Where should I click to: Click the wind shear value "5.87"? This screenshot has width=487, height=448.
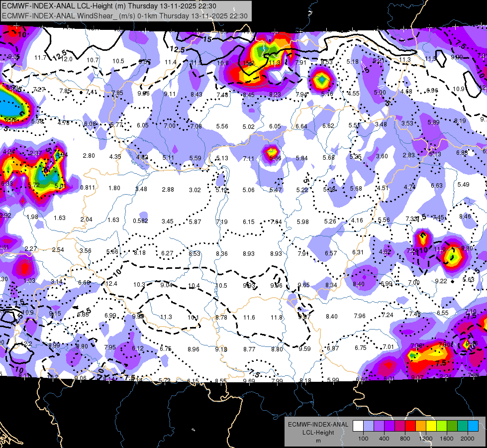pos(195,222)
